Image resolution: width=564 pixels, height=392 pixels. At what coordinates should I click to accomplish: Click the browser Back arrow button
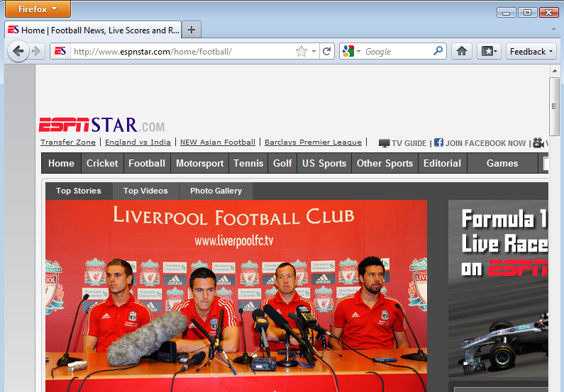point(18,51)
